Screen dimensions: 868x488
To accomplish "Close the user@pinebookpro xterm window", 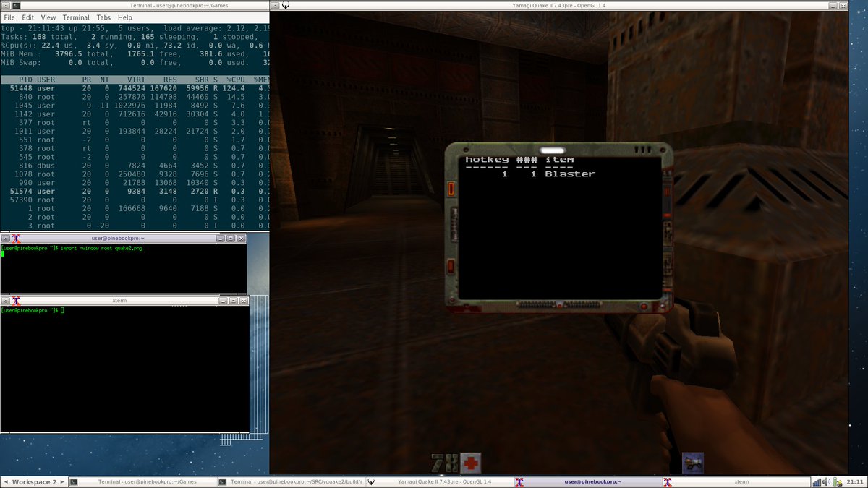I will click(241, 238).
